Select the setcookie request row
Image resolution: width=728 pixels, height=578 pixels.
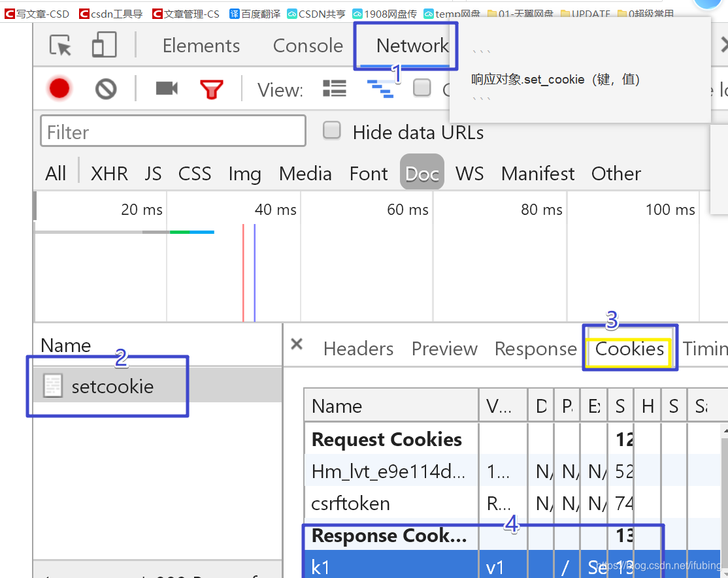click(157, 385)
